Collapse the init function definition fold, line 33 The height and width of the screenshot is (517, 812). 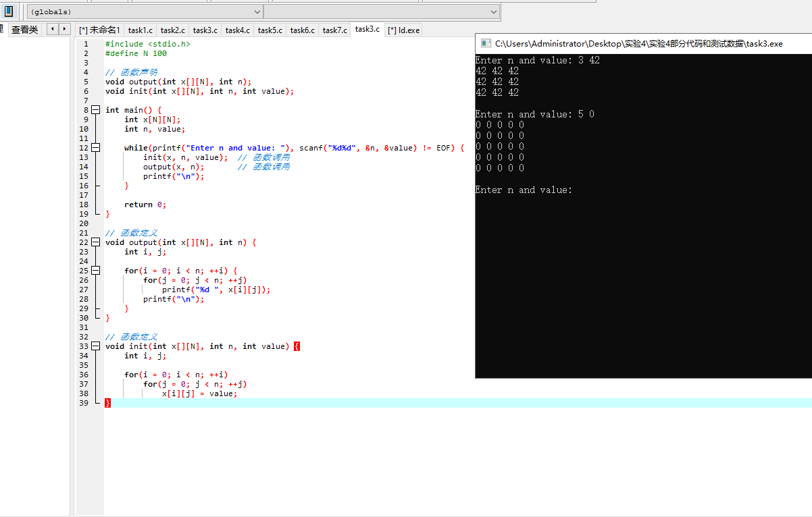[x=95, y=346]
